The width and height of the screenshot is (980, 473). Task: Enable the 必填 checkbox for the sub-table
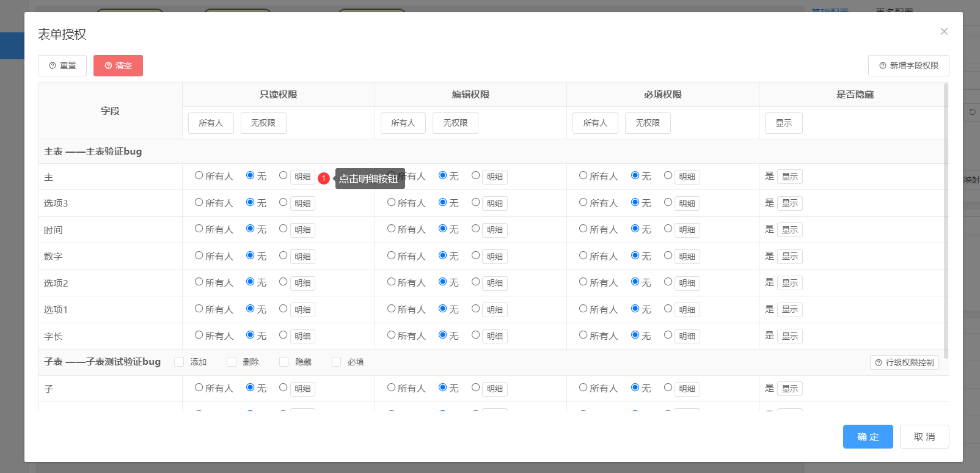click(337, 362)
